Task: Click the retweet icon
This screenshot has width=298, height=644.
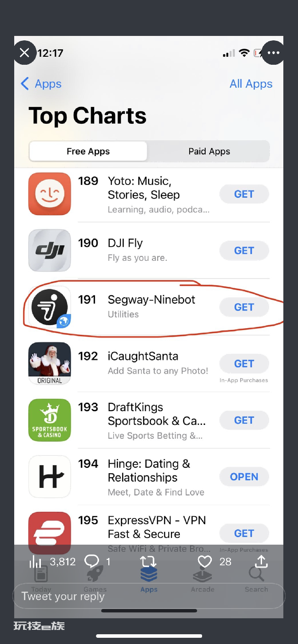Action: [148, 562]
